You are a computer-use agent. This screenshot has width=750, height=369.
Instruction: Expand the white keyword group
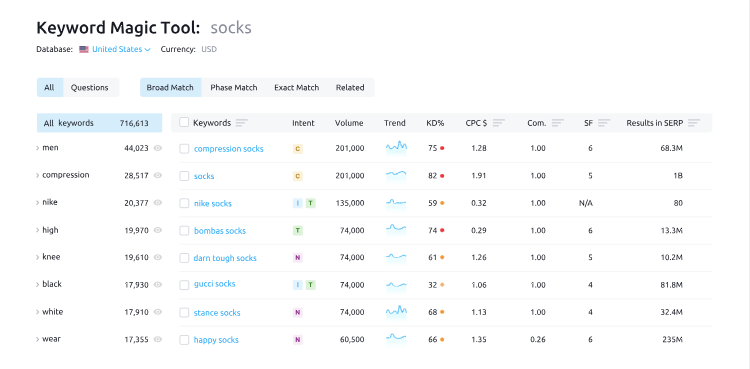[38, 312]
